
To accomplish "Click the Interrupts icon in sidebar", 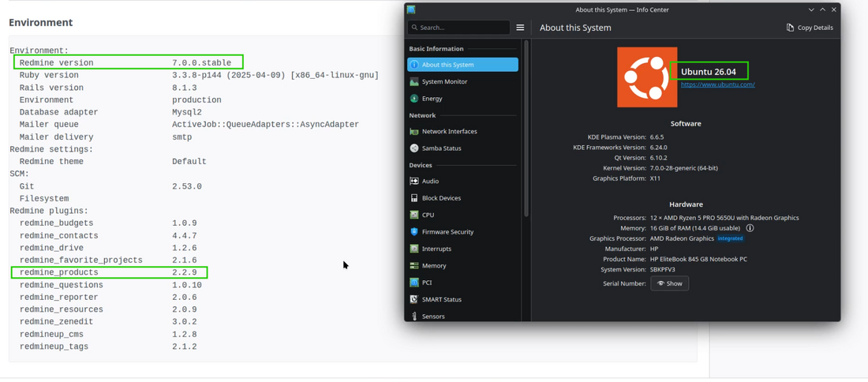I will tap(414, 249).
